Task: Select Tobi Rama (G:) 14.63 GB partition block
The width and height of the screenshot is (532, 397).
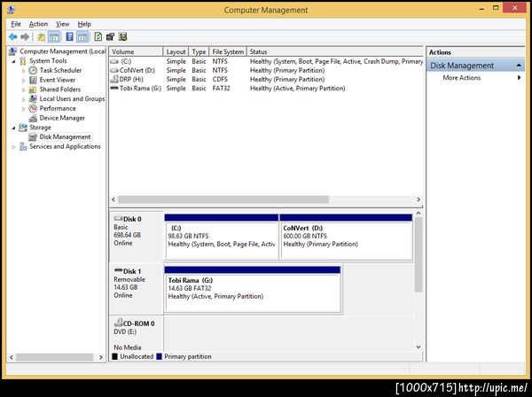Action: click(x=253, y=289)
